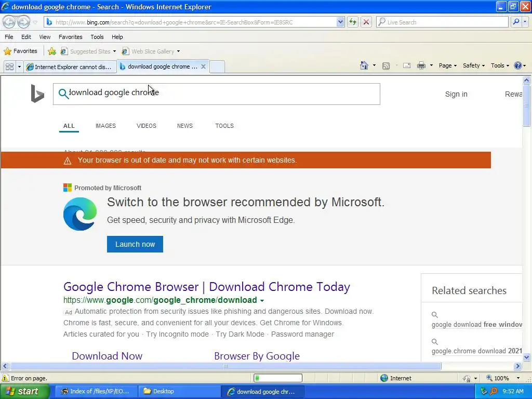Click Sign in link
532x399 pixels.
[456, 94]
